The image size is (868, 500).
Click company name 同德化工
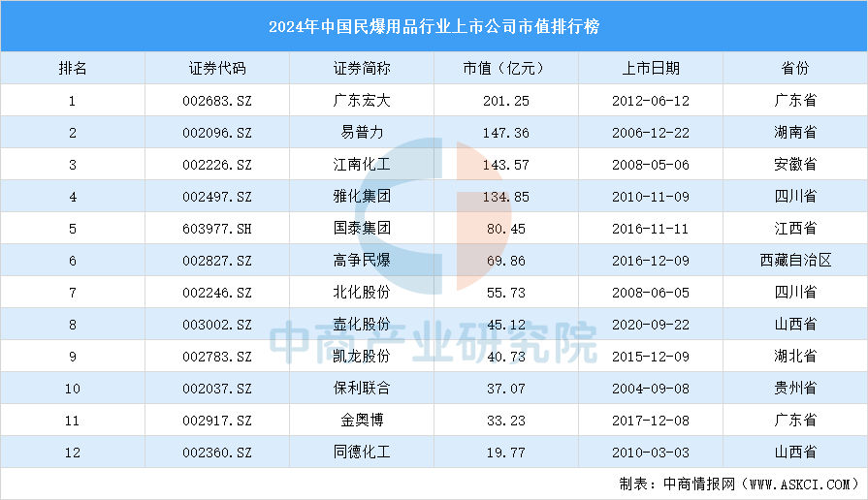click(x=362, y=453)
